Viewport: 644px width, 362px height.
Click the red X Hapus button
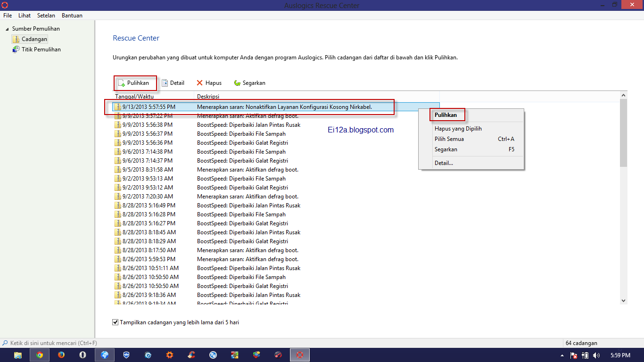(x=209, y=83)
